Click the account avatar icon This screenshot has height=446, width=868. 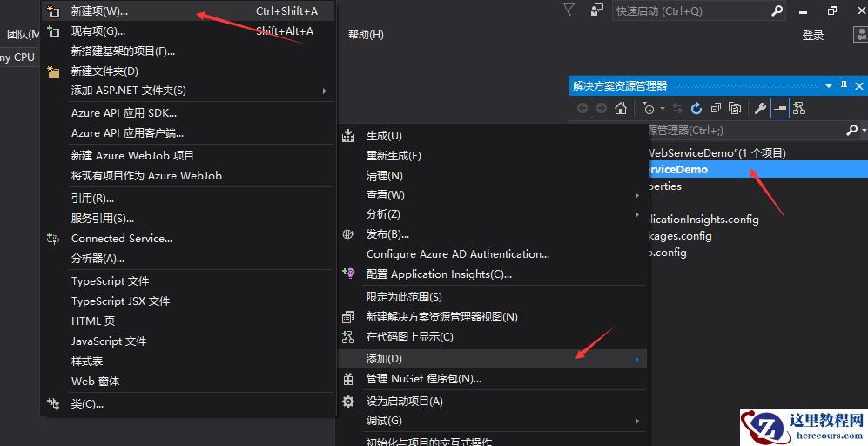(x=860, y=34)
